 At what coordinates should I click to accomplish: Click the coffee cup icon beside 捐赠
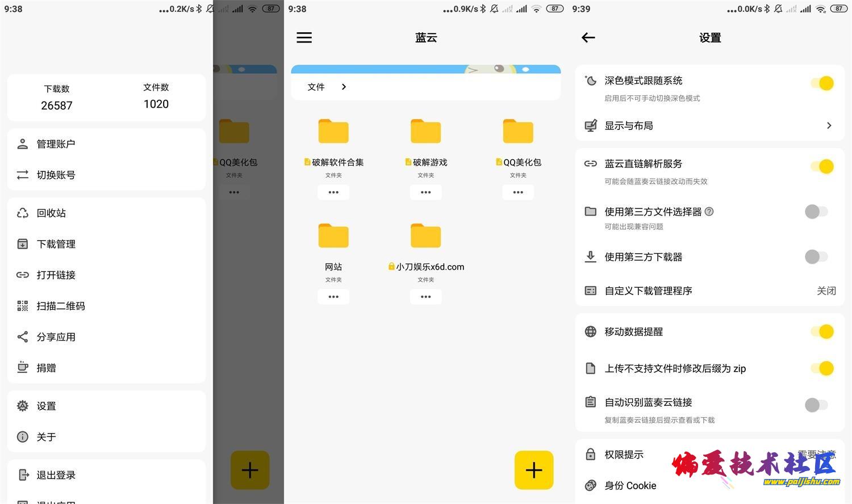[23, 367]
